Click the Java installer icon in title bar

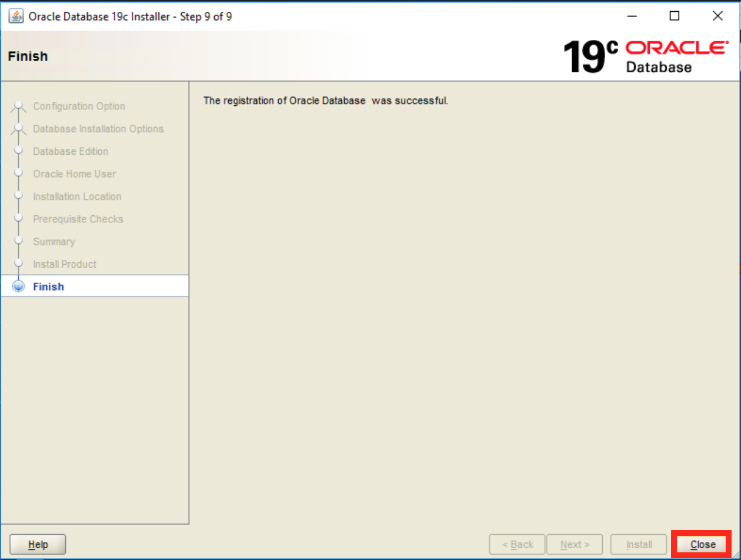coord(15,16)
